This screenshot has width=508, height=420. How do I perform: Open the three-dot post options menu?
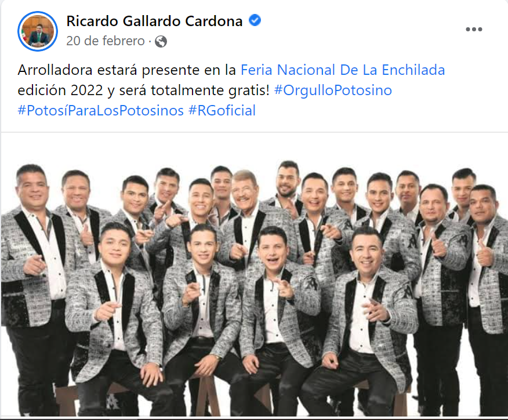point(474,29)
